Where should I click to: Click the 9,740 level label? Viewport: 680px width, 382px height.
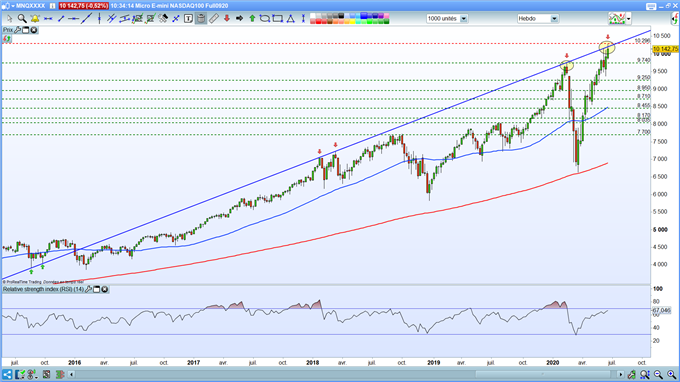click(x=644, y=60)
